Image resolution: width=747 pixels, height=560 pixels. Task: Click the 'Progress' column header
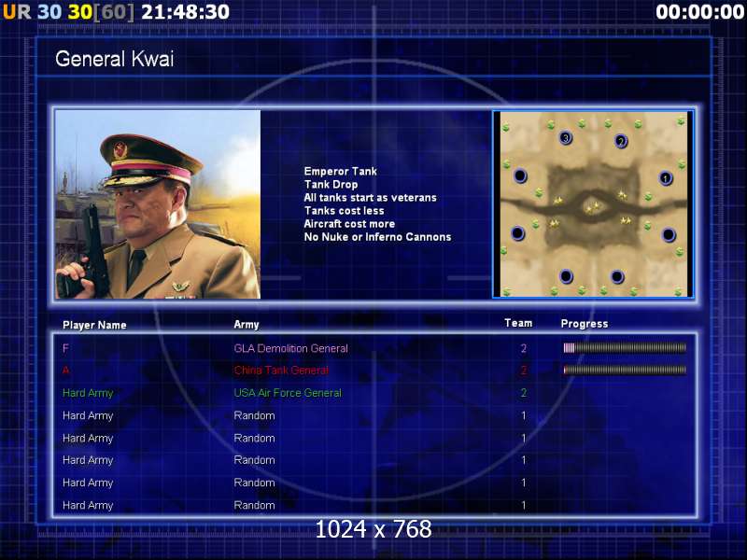585,324
